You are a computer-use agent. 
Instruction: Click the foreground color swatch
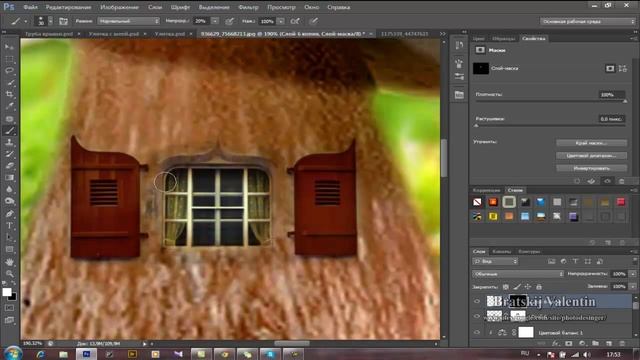[7, 292]
